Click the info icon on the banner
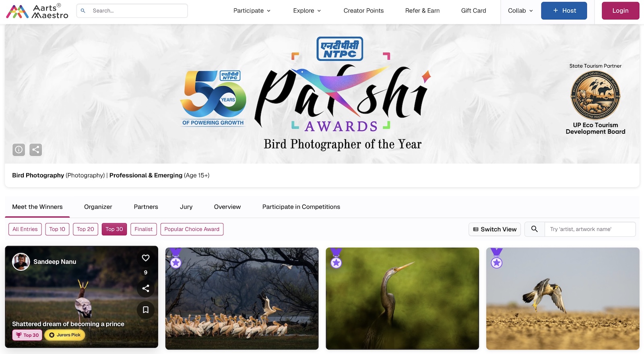 point(19,150)
